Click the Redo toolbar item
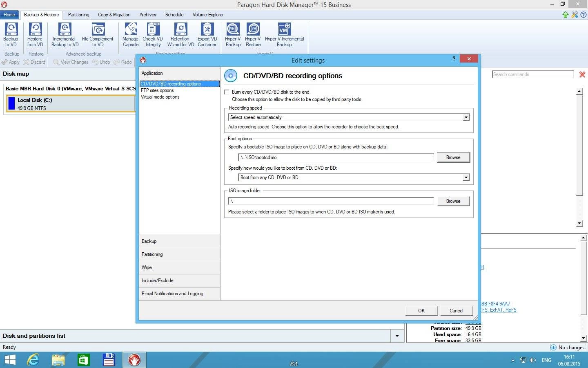This screenshot has height=368, width=588. coord(122,62)
